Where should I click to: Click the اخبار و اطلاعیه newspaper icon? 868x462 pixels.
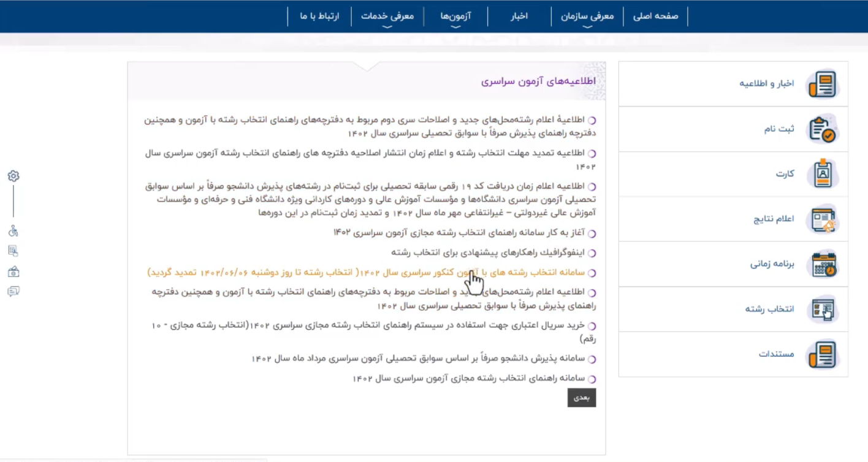point(822,84)
